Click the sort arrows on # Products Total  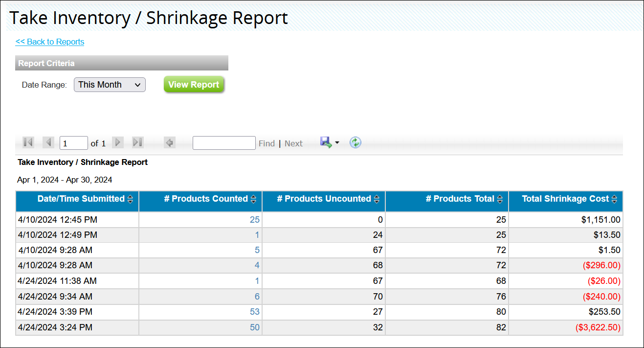tap(500, 199)
